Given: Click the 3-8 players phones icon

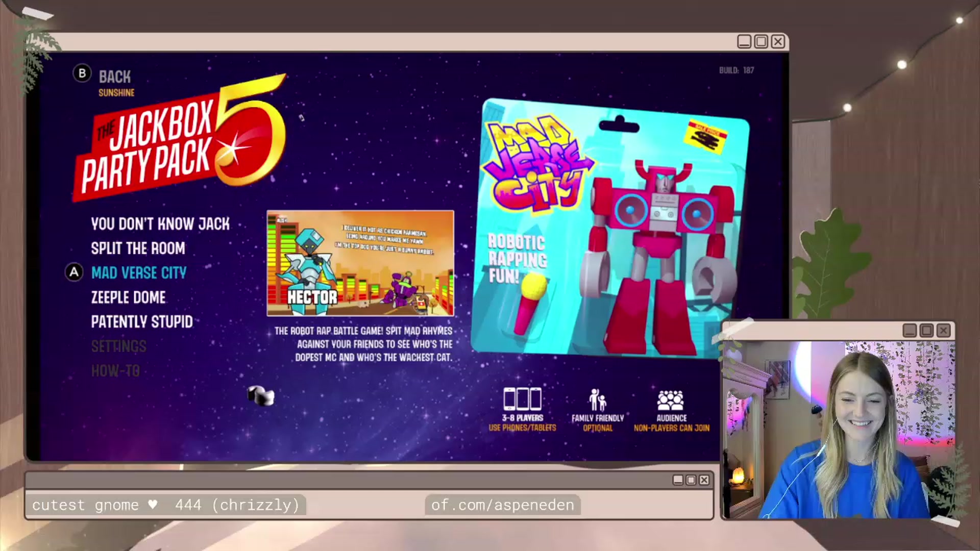Looking at the screenshot, I should click(x=522, y=399).
